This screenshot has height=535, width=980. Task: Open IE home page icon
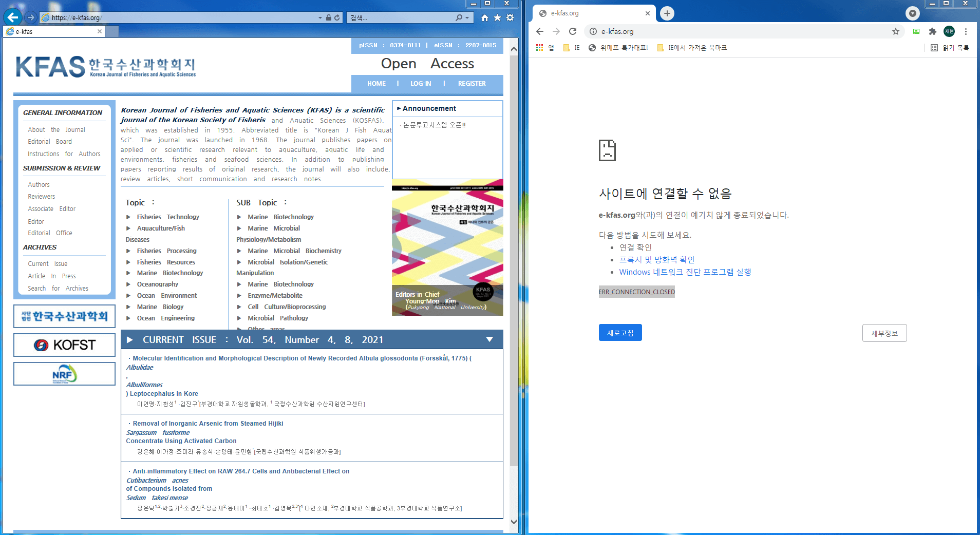click(484, 17)
